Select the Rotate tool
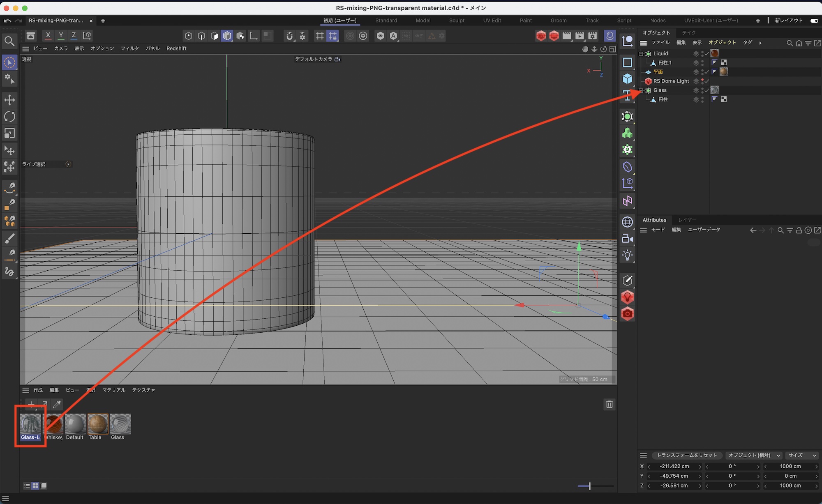This screenshot has width=822, height=504. (x=9, y=117)
